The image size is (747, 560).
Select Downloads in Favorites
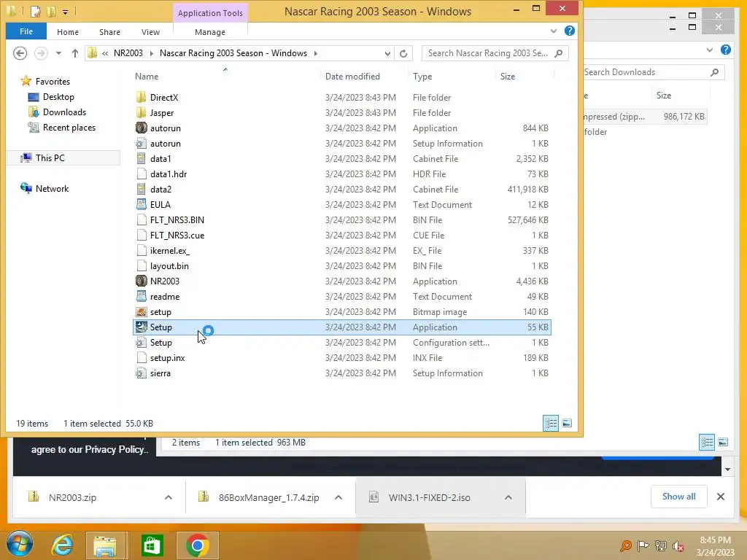[64, 112]
